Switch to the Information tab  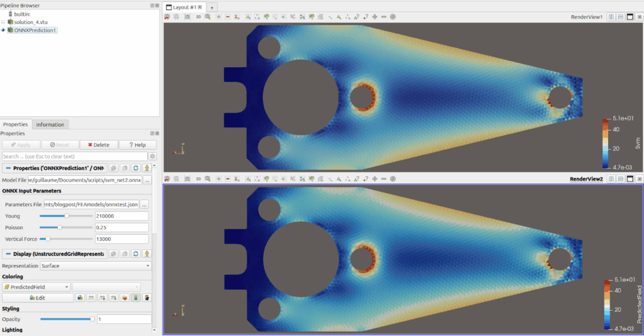point(50,125)
